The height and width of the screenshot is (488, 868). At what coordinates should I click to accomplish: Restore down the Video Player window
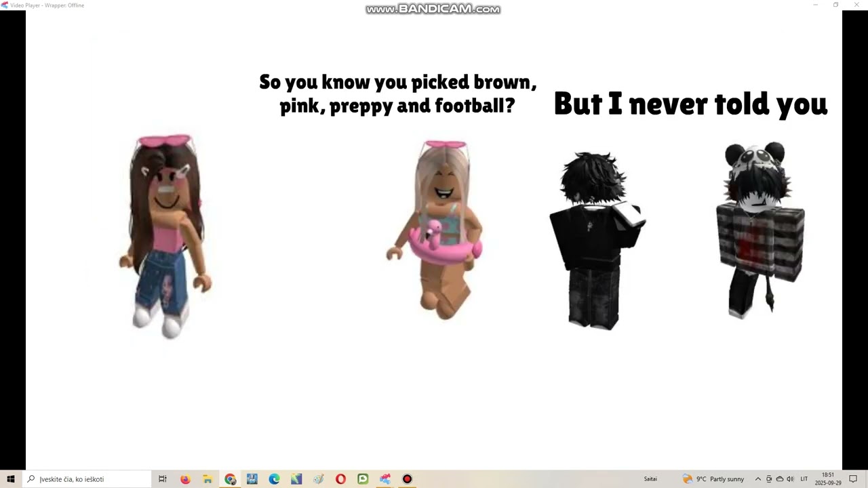(x=835, y=5)
